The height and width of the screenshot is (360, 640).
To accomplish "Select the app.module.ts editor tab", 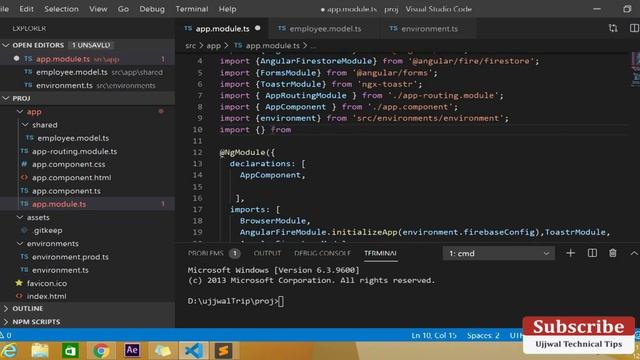I will pos(222,29).
